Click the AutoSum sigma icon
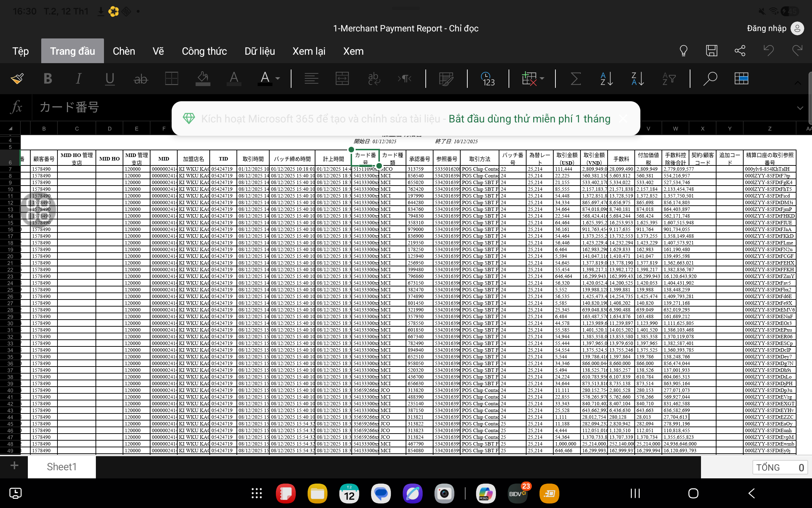The image size is (812, 508). tap(576, 78)
